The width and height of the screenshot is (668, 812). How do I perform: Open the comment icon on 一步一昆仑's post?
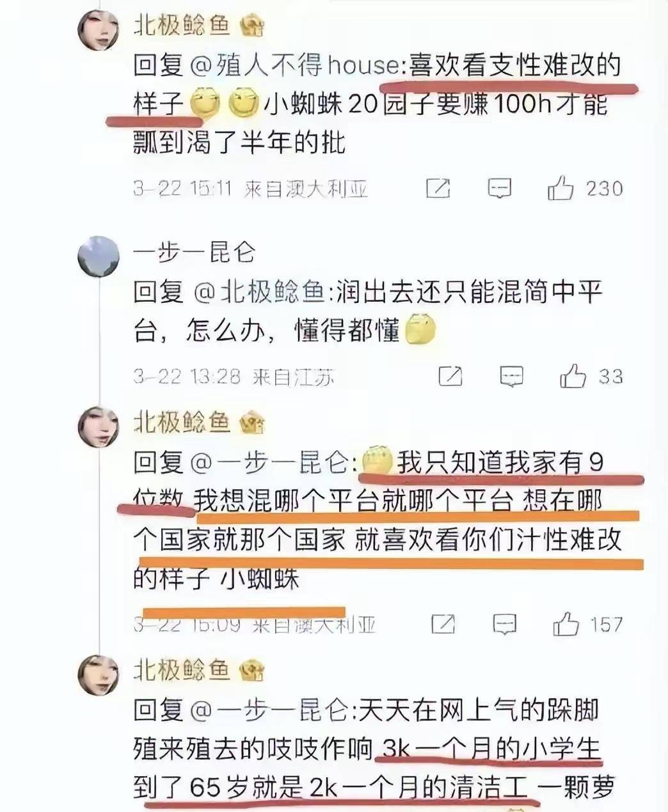(x=511, y=376)
